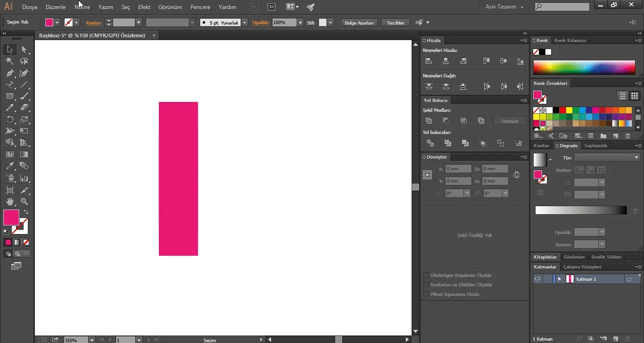Open the Dosya menu

click(30, 7)
